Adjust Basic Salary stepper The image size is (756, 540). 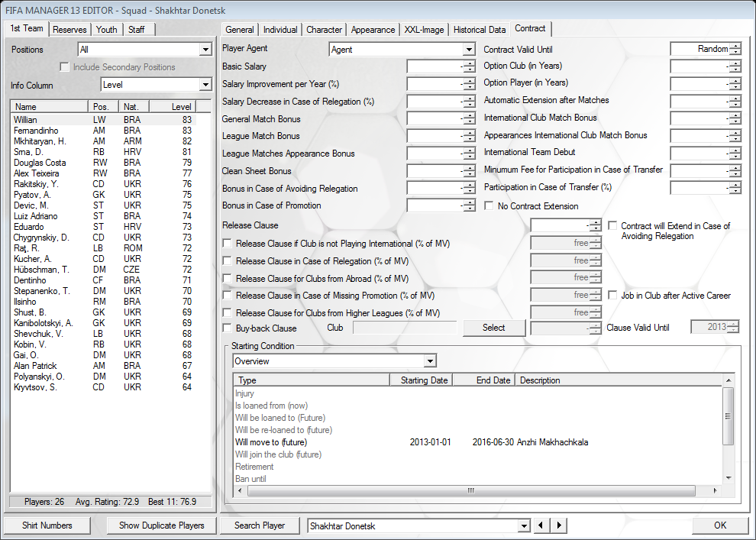[469, 66]
